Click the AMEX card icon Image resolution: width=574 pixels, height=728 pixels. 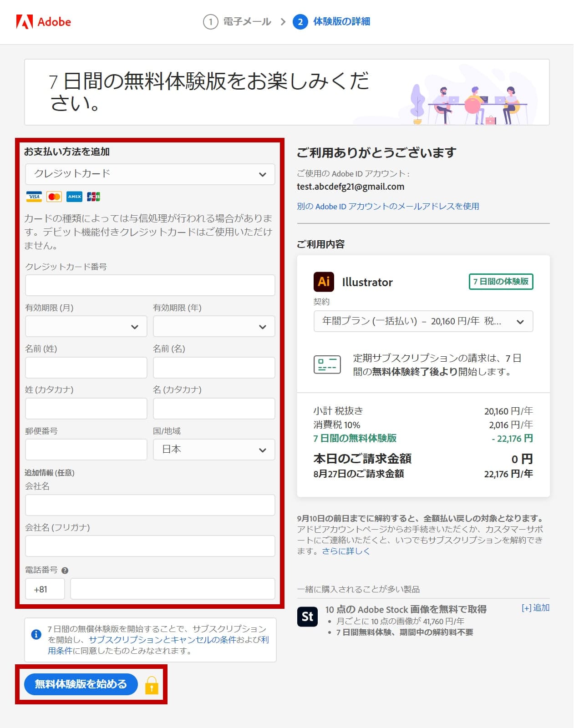coord(74,197)
